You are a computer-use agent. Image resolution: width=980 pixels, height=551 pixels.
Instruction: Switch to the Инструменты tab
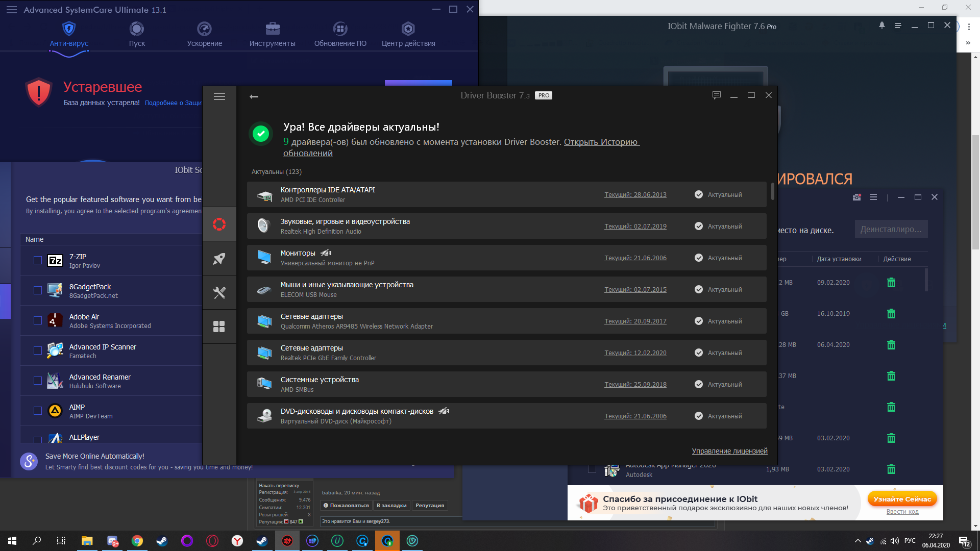coord(272,35)
